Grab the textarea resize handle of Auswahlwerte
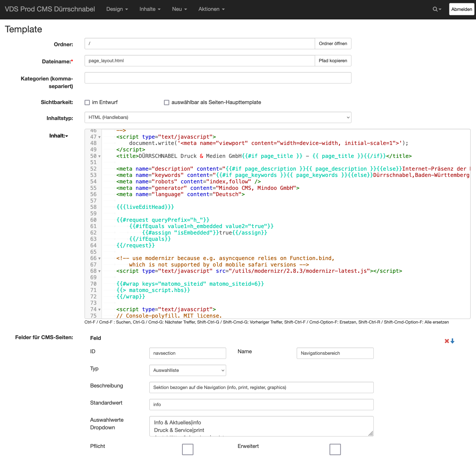Viewport: 476px width, 466px height. (371, 434)
